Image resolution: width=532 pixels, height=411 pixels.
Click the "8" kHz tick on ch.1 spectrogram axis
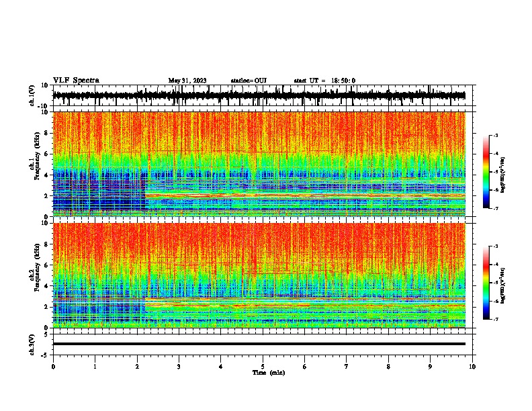coord(46,133)
